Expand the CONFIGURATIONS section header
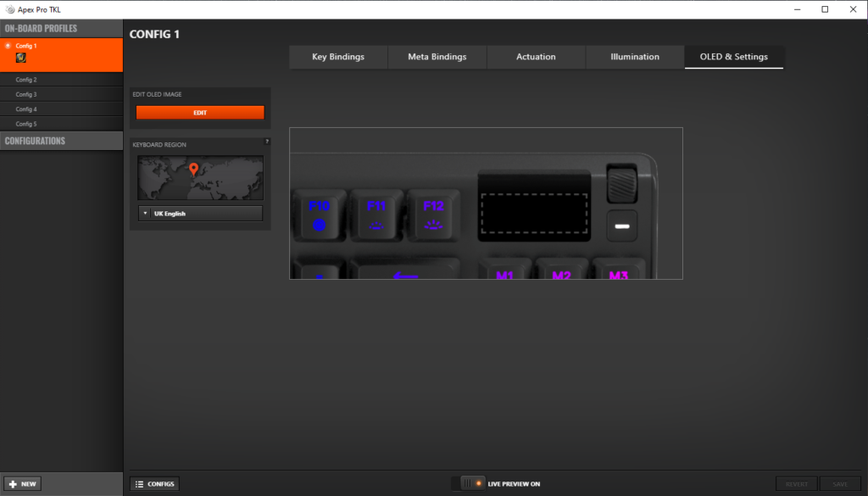The height and width of the screenshot is (496, 868). pyautogui.click(x=61, y=141)
